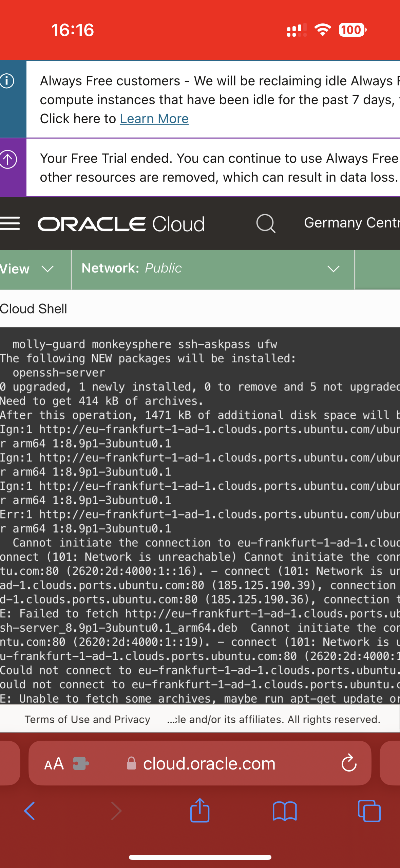Follow the Learn More link
This screenshot has height=868, width=400.
click(x=154, y=119)
